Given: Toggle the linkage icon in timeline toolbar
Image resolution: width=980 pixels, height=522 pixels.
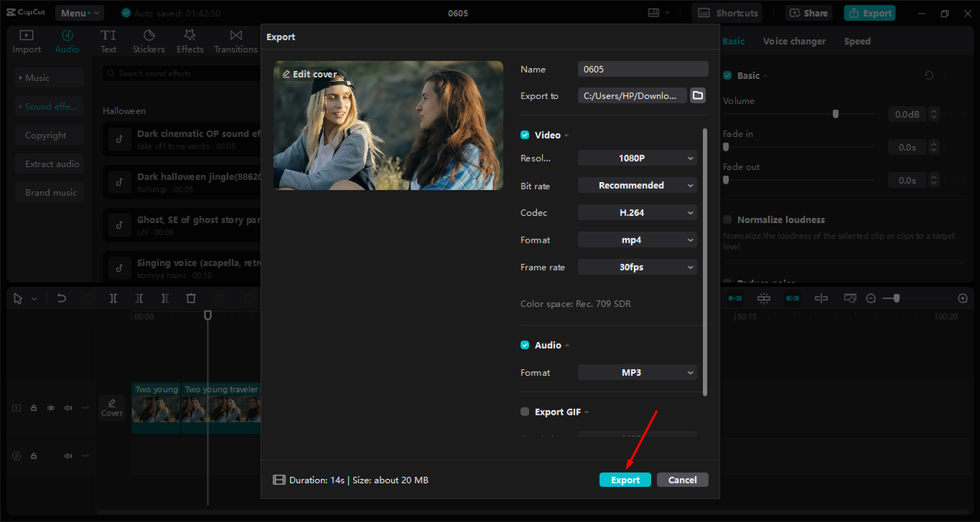Looking at the screenshot, I should coord(792,299).
